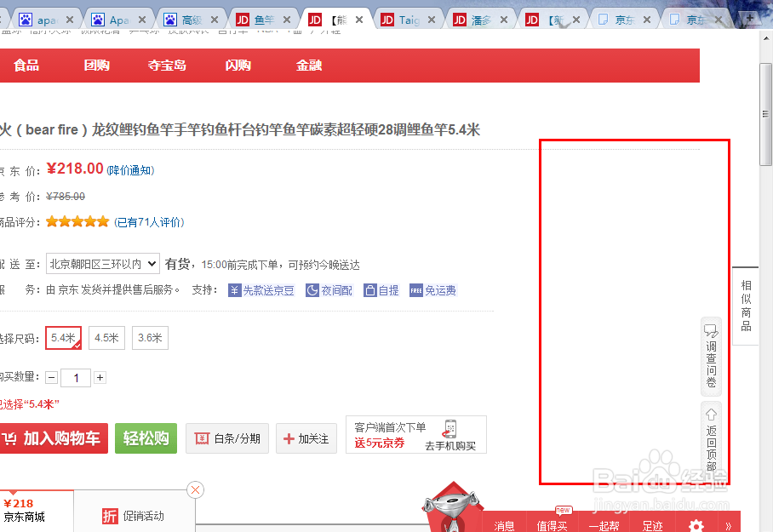The image size is (773, 532).
Task: Click the 促销活动 promotion tab
Action: [x=134, y=516]
